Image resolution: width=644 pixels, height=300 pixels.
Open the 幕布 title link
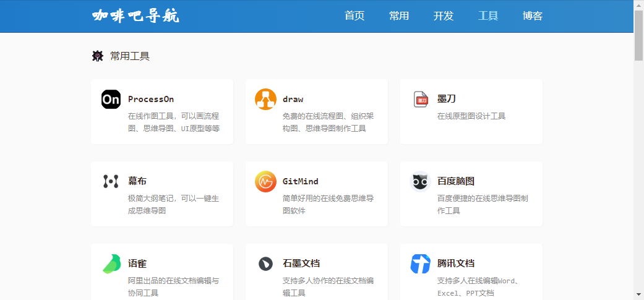(137, 181)
